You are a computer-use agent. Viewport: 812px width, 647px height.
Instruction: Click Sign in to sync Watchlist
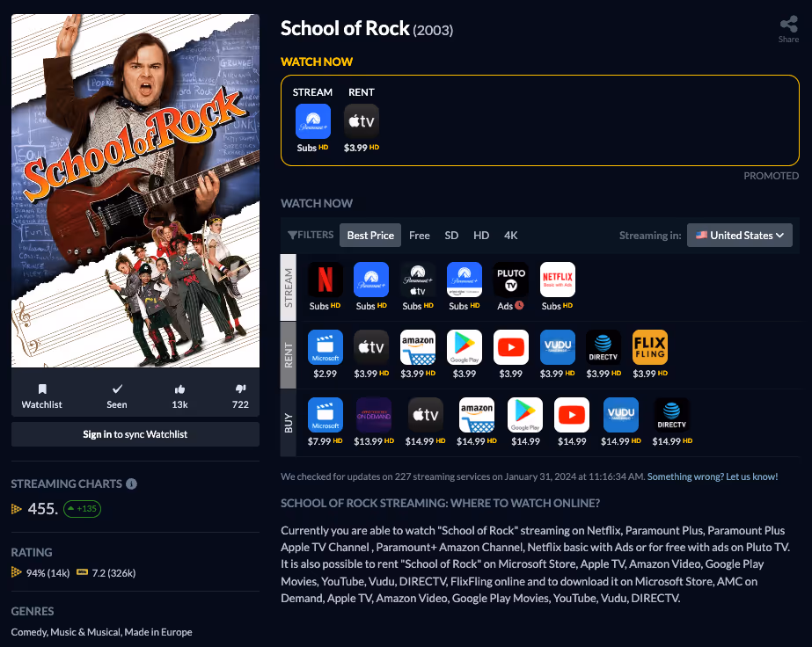(135, 434)
